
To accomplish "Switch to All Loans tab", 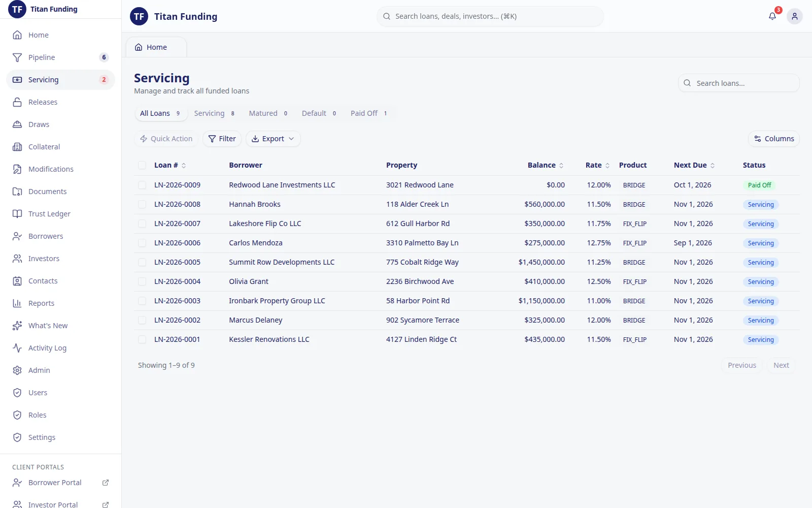I will [161, 113].
